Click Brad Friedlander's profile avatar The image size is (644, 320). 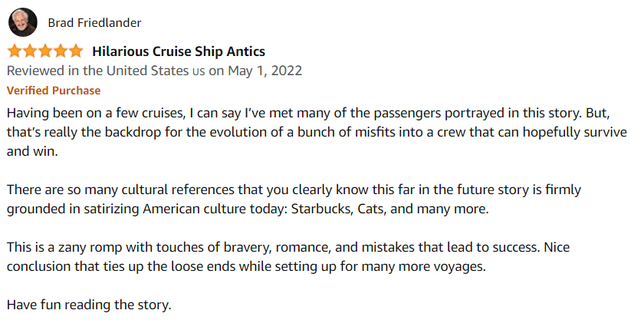point(22,22)
